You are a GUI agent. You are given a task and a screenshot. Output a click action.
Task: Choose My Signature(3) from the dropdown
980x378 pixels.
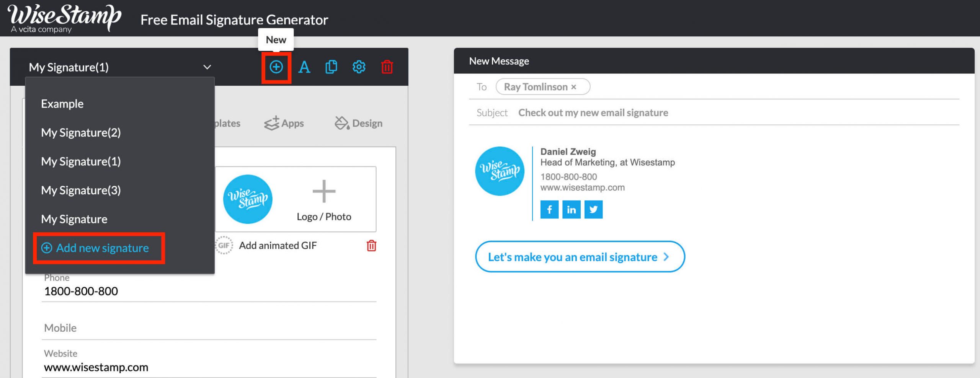click(81, 190)
